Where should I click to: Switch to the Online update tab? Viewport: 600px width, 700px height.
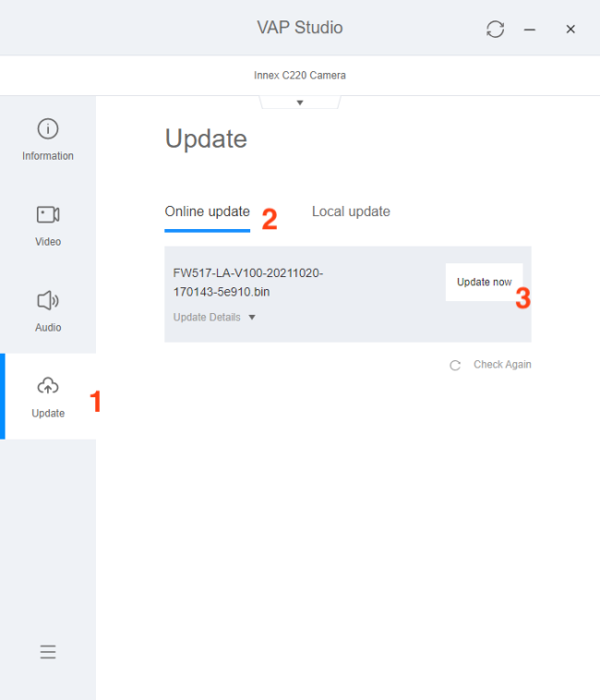coord(207,211)
